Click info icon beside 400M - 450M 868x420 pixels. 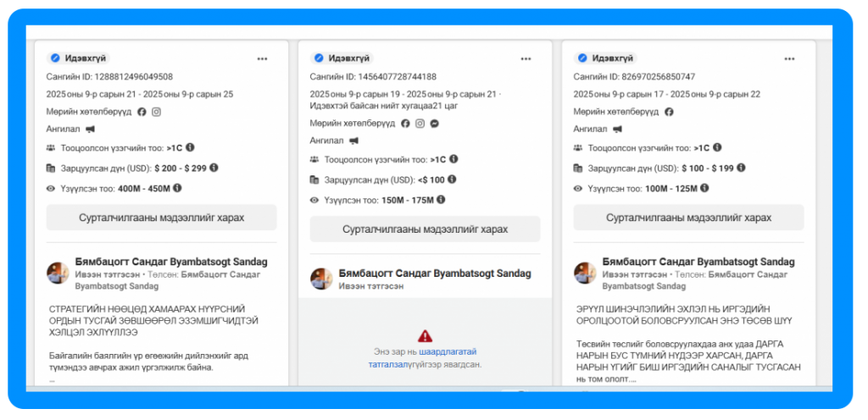[x=178, y=188]
